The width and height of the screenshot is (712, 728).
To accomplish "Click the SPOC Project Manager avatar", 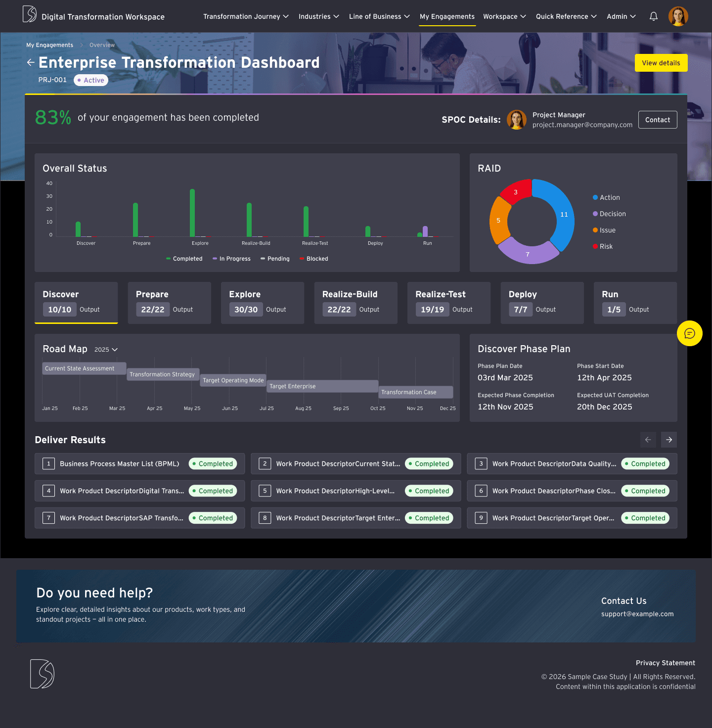I will click(517, 120).
